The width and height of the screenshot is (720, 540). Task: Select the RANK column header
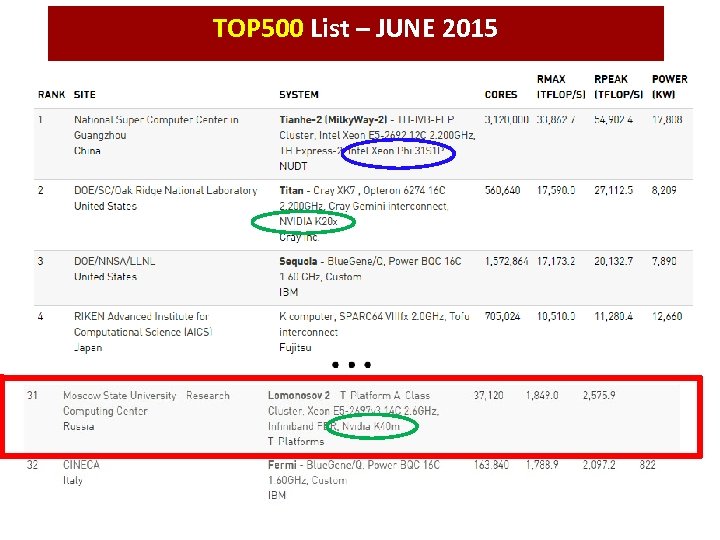pos(51,95)
